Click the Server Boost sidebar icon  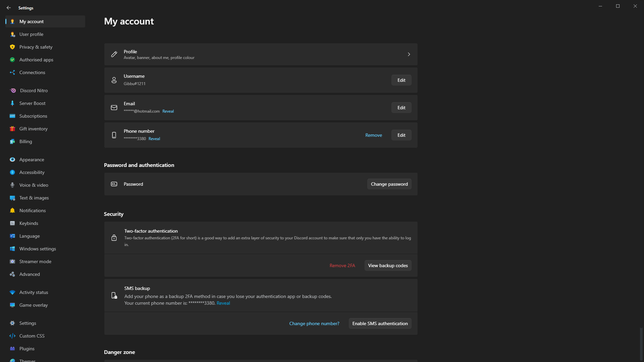click(12, 103)
